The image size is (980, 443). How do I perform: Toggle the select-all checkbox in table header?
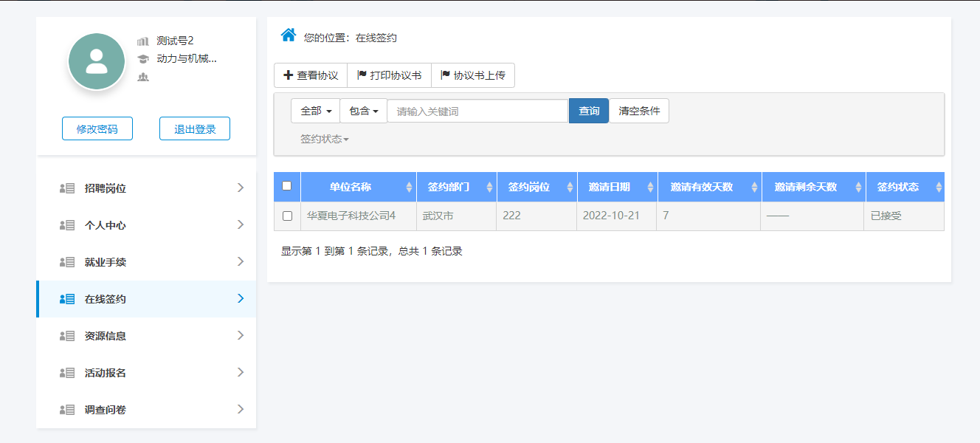(x=287, y=186)
